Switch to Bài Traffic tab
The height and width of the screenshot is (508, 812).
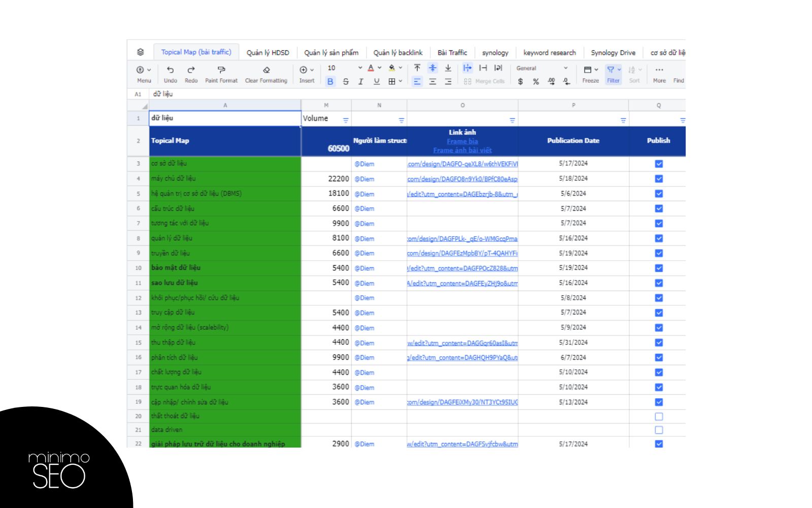452,52
